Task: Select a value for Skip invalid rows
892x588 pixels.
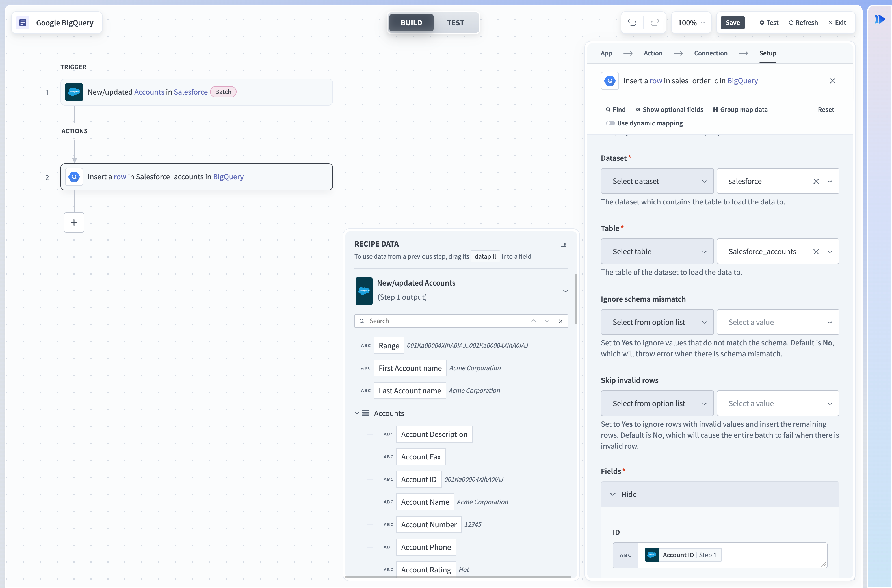Action: 778,404
